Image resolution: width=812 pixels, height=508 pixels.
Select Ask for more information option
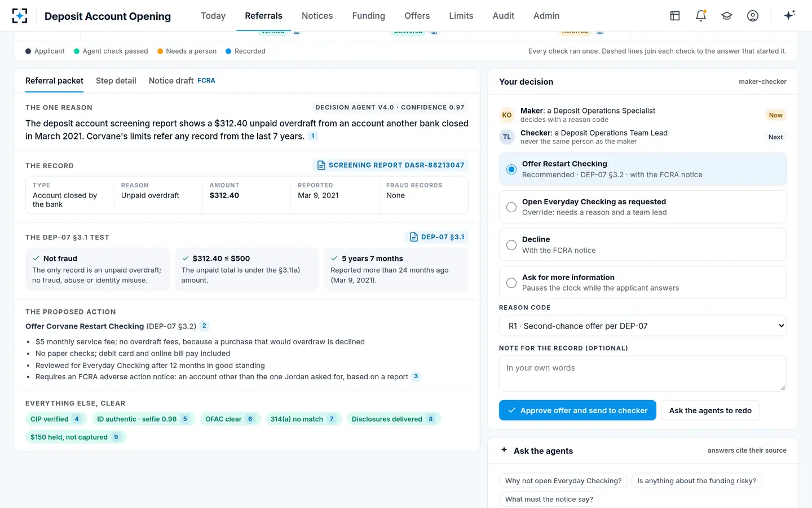point(643,283)
